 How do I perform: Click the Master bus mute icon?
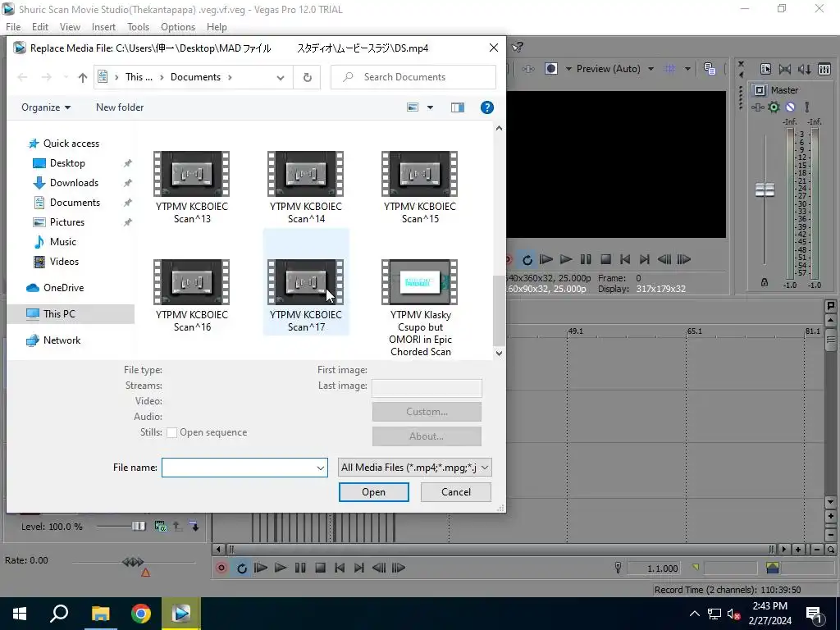(x=790, y=107)
